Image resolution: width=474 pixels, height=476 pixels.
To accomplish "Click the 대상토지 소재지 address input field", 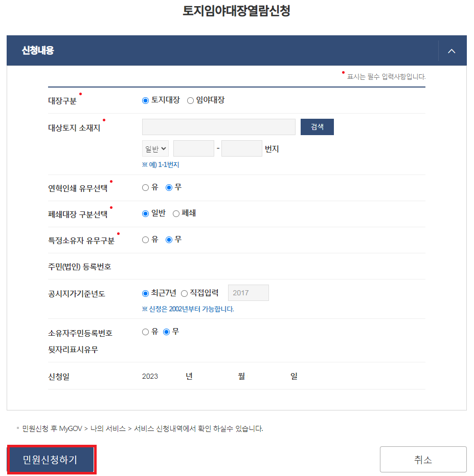I will [x=219, y=127].
